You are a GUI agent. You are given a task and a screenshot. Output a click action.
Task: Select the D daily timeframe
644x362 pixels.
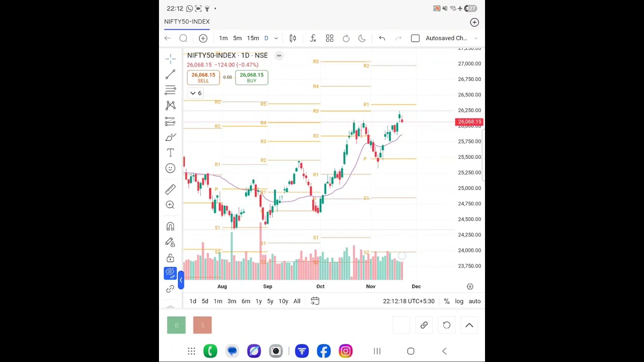coord(266,38)
